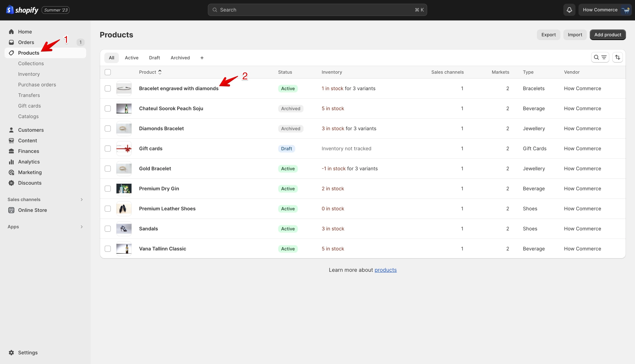Switch to the Archived tab
The image size is (635, 364).
(x=180, y=58)
